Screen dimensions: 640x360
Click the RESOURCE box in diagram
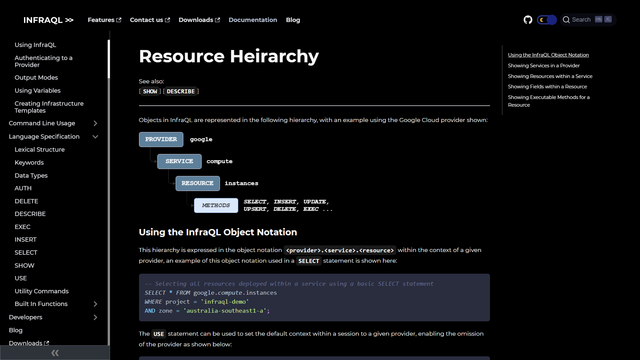click(x=198, y=184)
